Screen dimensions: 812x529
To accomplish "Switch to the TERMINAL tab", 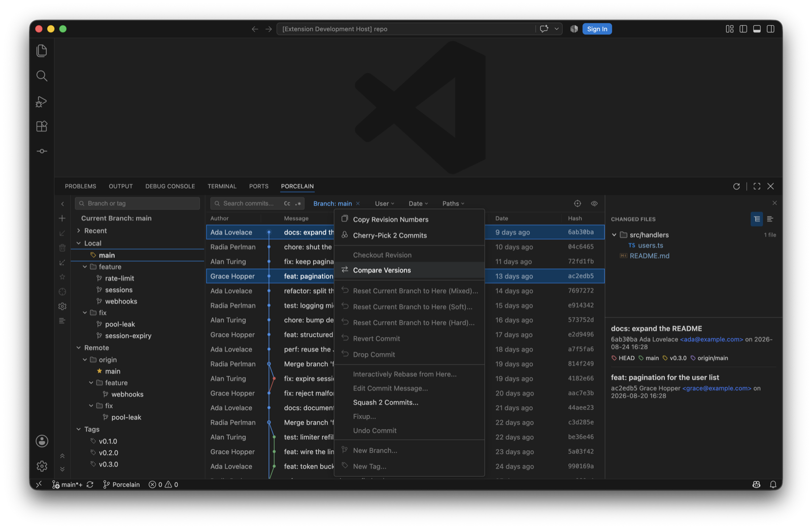I will click(222, 186).
